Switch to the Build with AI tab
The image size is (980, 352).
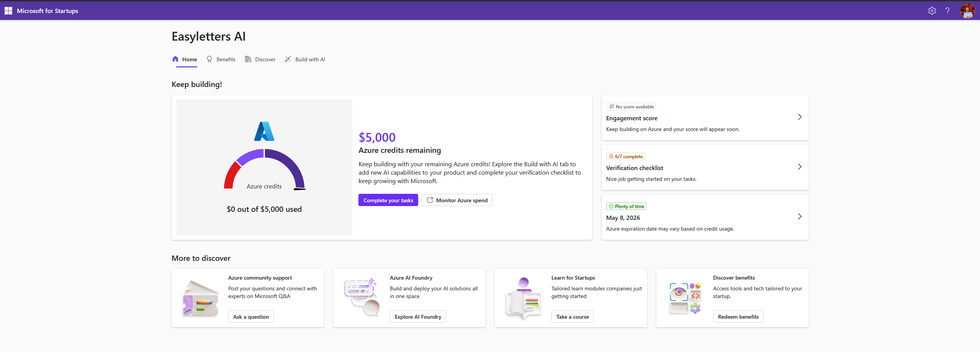pyautogui.click(x=305, y=59)
